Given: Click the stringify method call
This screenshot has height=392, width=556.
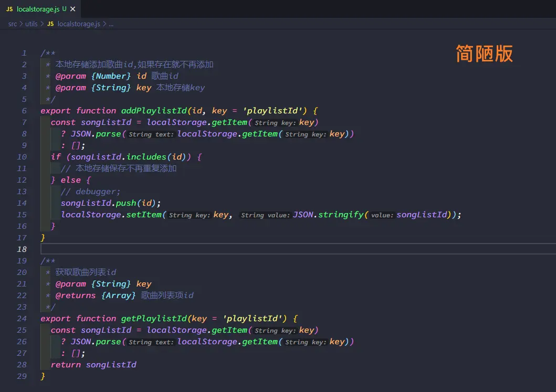Looking at the screenshot, I should pyautogui.click(x=341, y=215).
